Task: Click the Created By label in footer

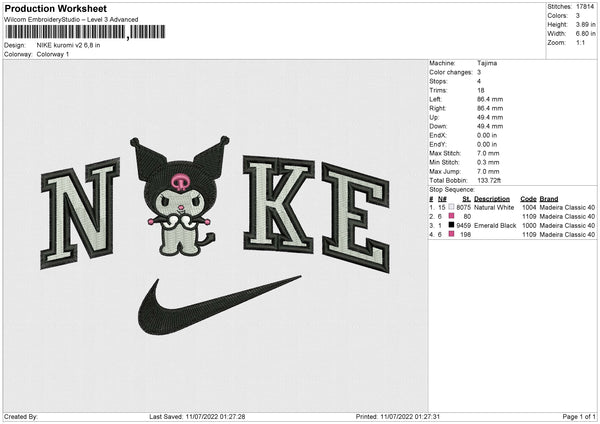Action: pyautogui.click(x=21, y=416)
